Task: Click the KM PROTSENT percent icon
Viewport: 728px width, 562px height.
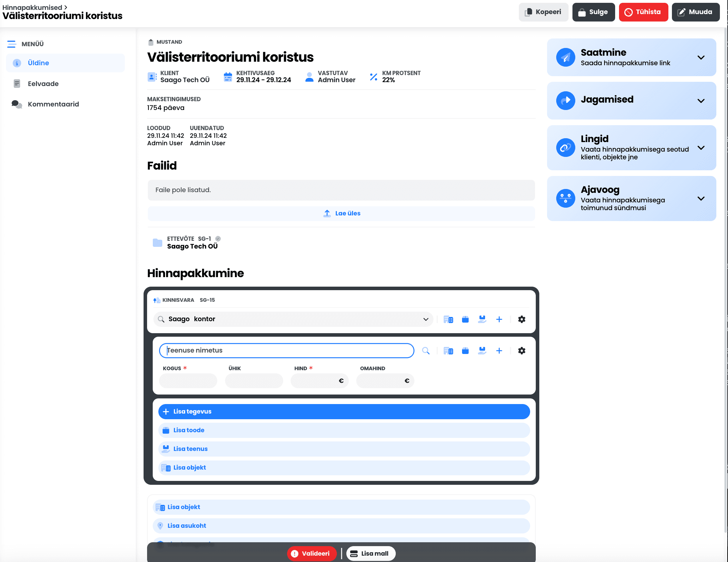Action: (374, 77)
